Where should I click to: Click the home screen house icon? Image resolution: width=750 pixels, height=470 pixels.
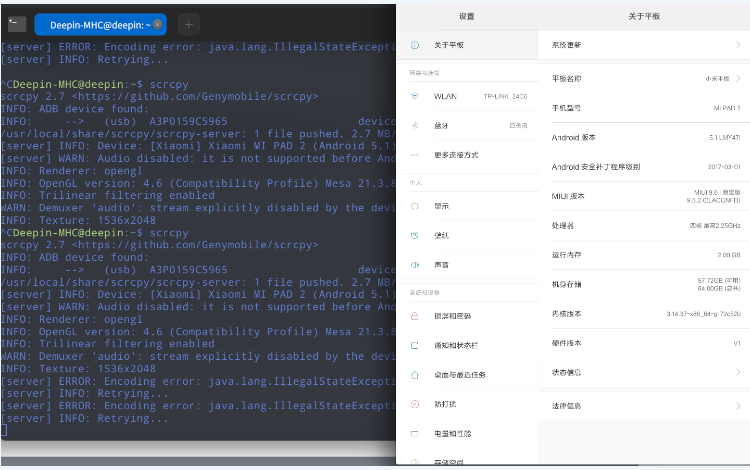[x=415, y=375]
